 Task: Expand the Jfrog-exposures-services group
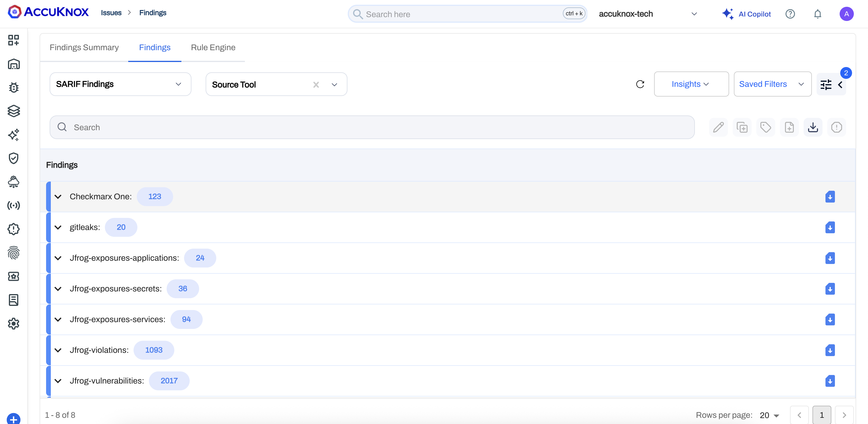(58, 319)
